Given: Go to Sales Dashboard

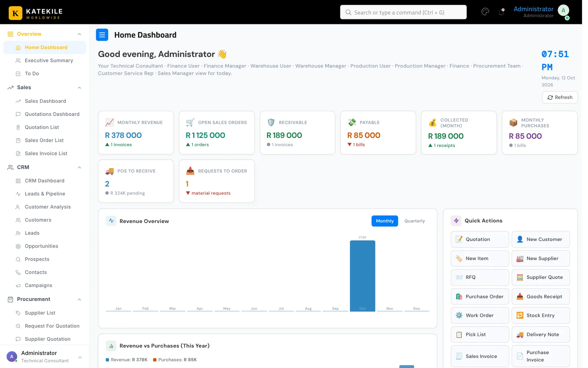Looking at the screenshot, I should [x=44, y=101].
